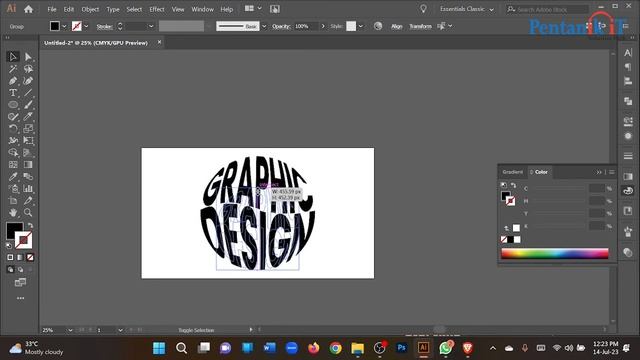Pick the Magic Wand tool
The width and height of the screenshot is (640, 360).
[x=13, y=69]
